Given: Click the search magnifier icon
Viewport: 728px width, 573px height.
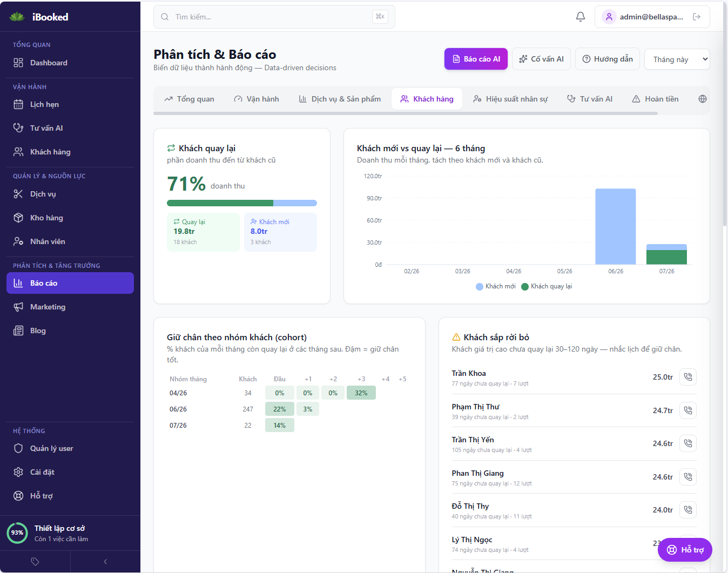Looking at the screenshot, I should click(165, 17).
